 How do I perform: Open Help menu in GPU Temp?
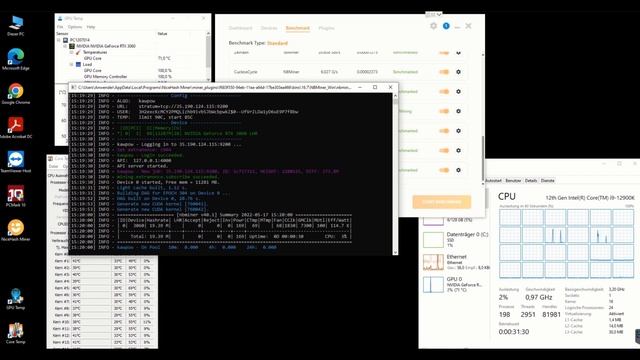(x=91, y=27)
